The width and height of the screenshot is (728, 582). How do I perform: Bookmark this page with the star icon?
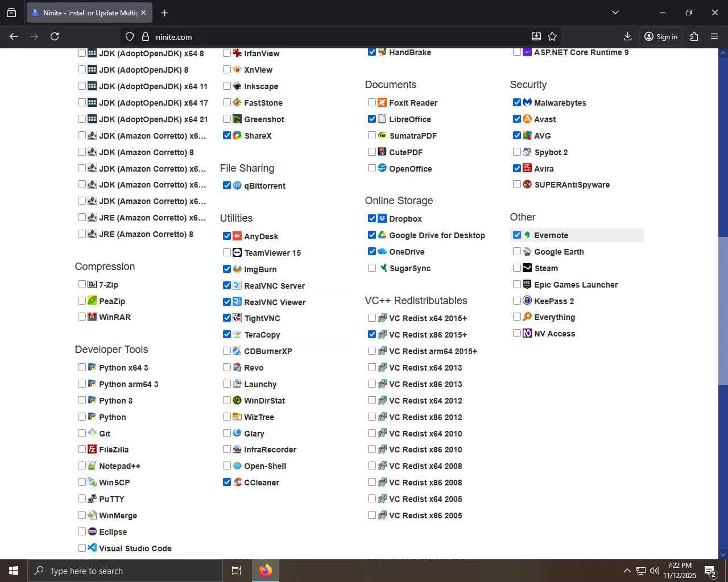[552, 36]
